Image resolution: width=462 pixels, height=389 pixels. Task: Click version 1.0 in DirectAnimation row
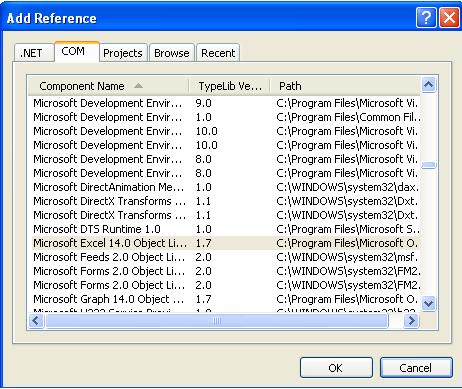pyautogui.click(x=203, y=187)
